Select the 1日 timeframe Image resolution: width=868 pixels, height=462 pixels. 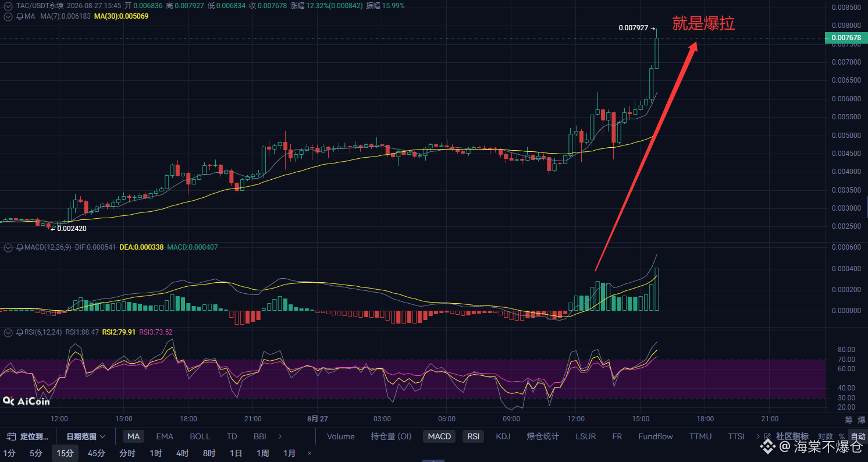pos(236,453)
